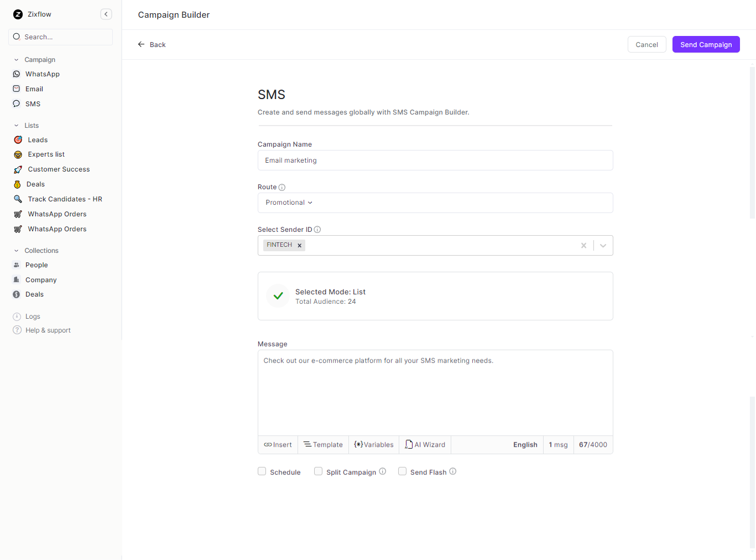Click the Deals dollar coin icon under Collections
The height and width of the screenshot is (560, 756).
click(17, 294)
